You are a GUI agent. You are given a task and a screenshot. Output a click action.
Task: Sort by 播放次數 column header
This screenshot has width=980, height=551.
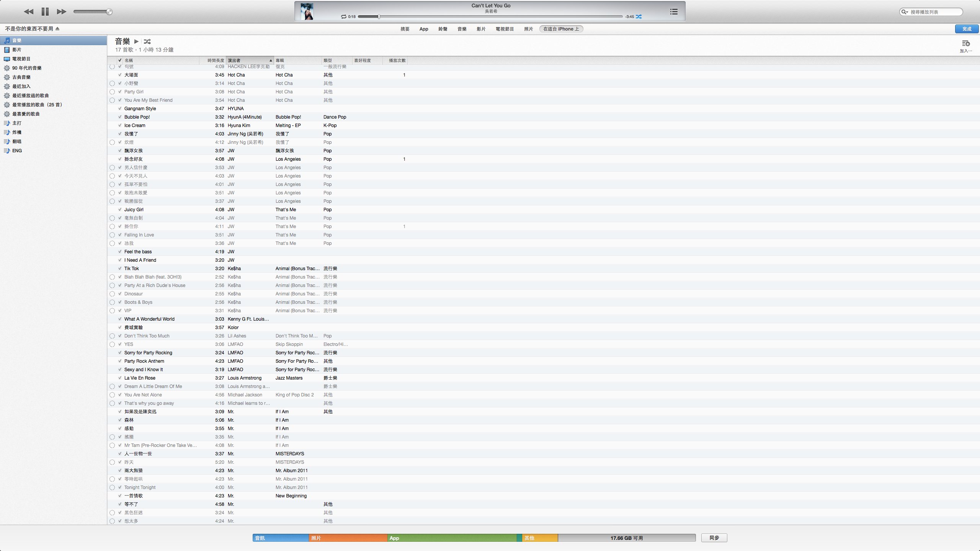click(395, 60)
